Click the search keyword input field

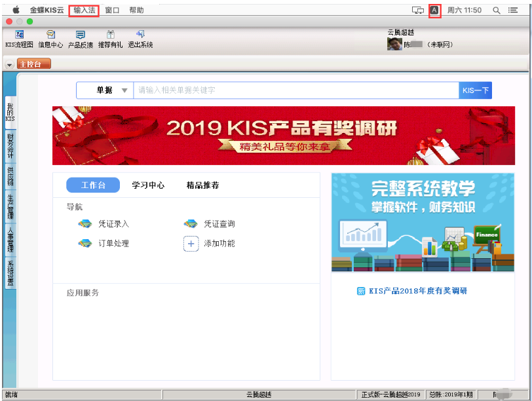point(296,90)
